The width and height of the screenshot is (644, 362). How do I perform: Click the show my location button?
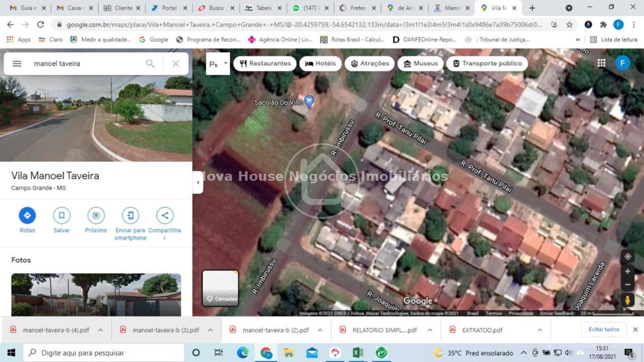click(x=627, y=256)
